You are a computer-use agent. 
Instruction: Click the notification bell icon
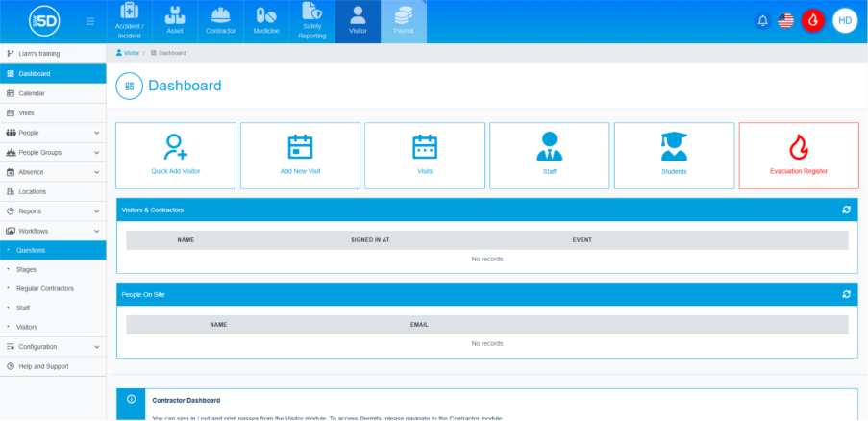pyautogui.click(x=763, y=20)
